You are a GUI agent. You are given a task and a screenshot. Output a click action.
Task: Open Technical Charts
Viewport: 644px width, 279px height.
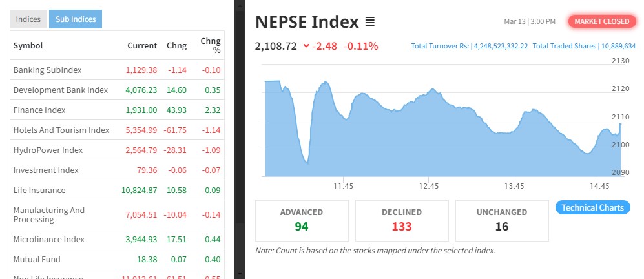[x=592, y=207]
